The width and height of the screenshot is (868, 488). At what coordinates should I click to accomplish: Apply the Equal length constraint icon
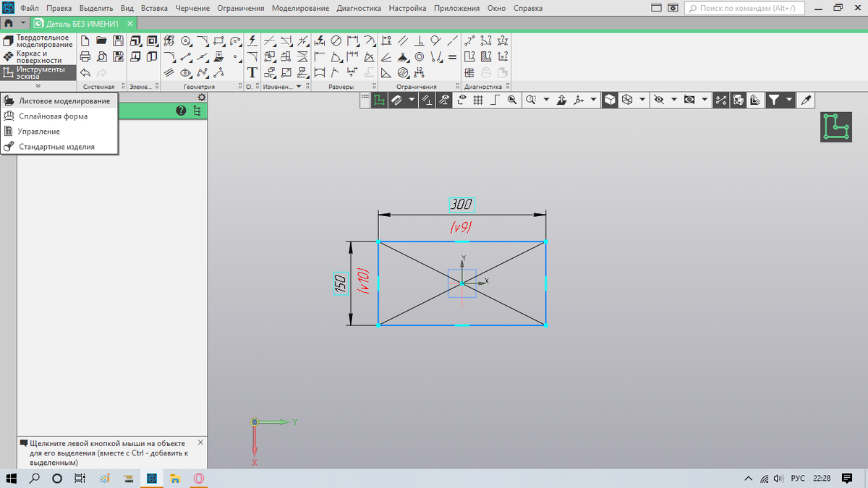coord(452,56)
